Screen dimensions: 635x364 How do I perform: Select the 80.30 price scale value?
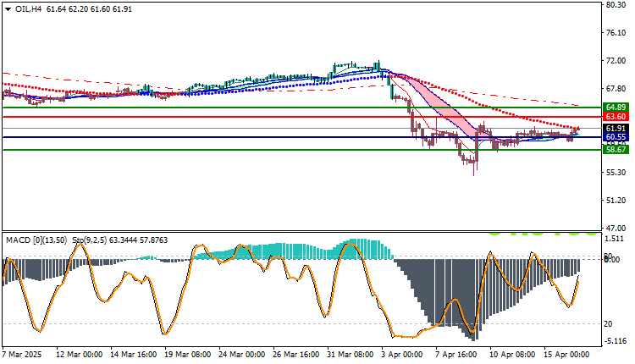point(616,5)
